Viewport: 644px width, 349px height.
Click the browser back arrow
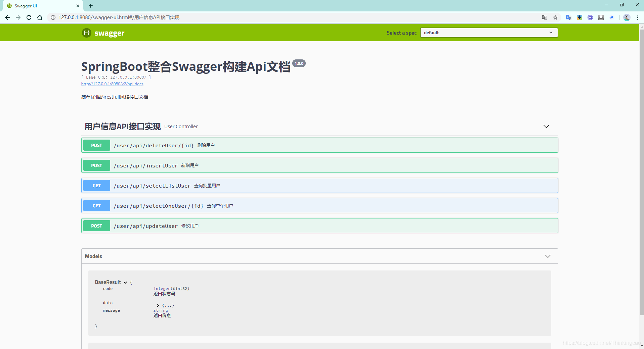pos(7,17)
